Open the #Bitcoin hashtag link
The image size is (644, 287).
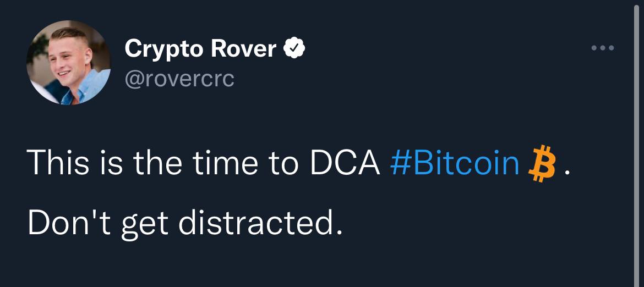tap(455, 163)
